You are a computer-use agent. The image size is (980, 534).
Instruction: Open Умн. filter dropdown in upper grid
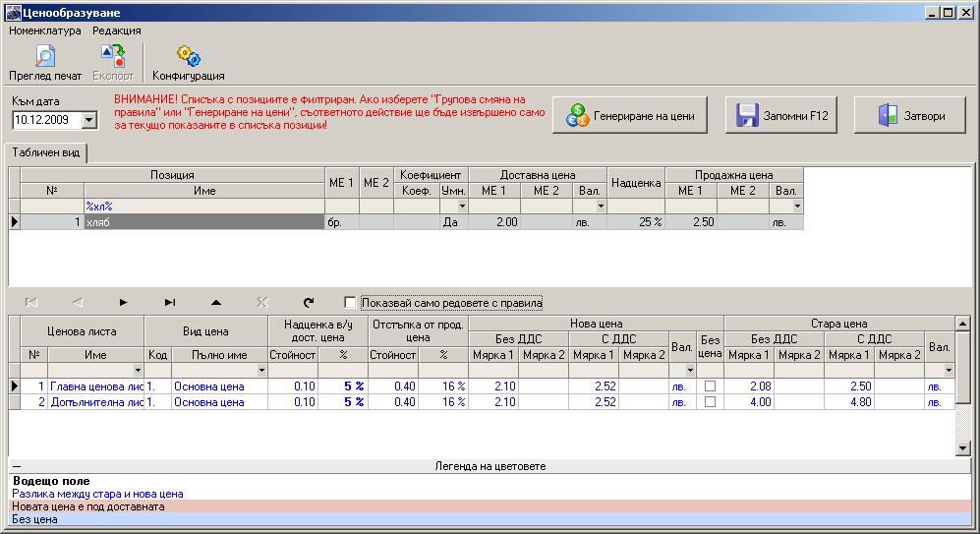(462, 207)
